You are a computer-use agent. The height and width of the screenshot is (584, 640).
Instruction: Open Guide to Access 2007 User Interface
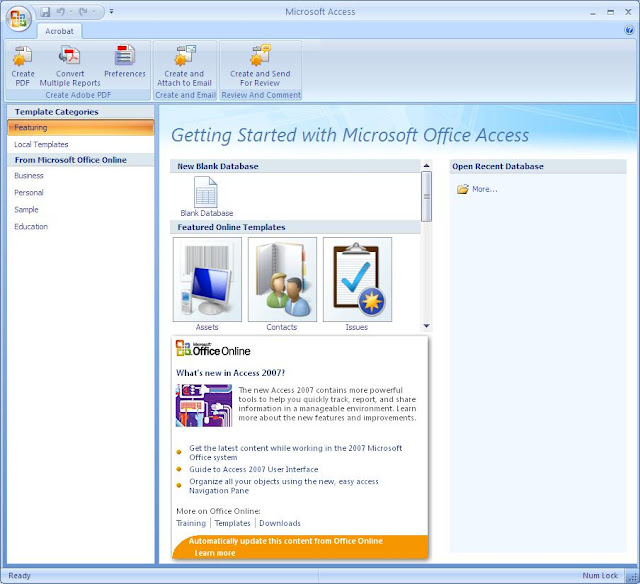click(253, 469)
